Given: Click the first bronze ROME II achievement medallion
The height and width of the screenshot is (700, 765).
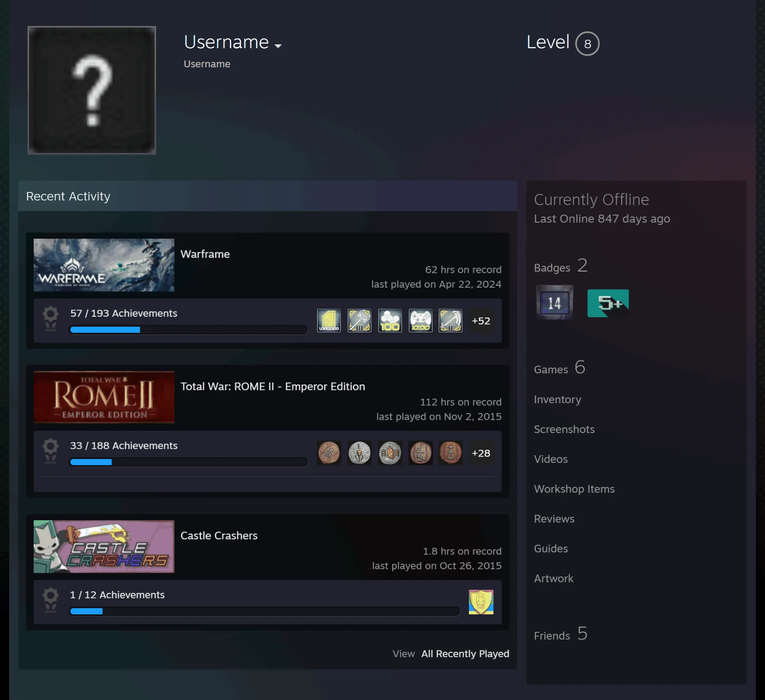Looking at the screenshot, I should (329, 453).
